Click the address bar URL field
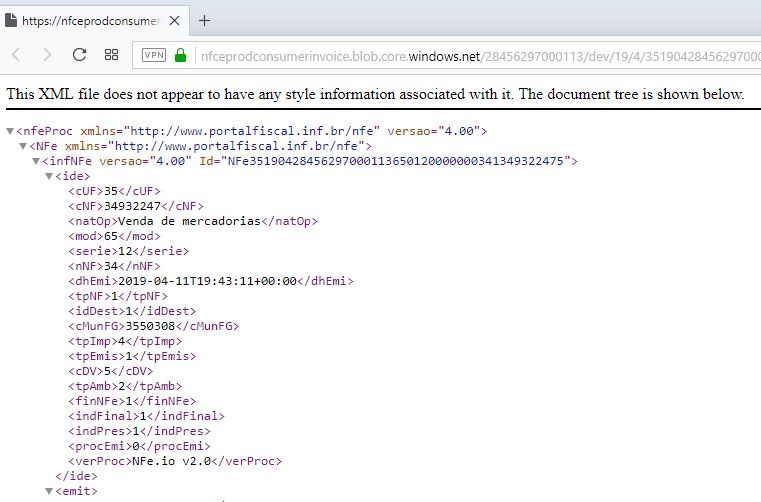761x502 pixels. point(470,55)
